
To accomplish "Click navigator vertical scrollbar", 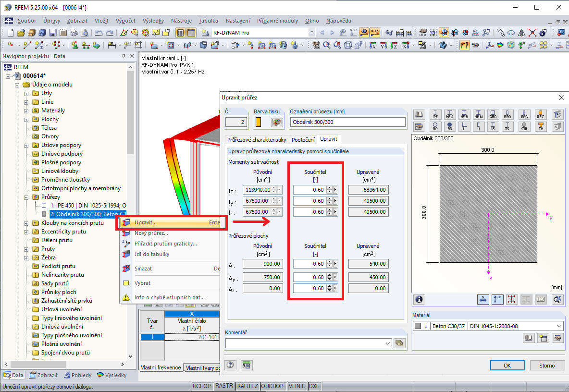I will click(130, 112).
